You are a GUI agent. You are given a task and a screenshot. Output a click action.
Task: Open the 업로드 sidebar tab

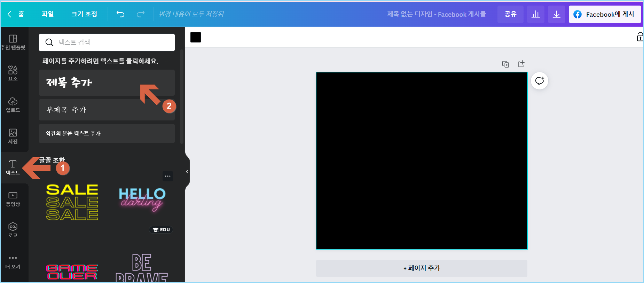tap(13, 104)
